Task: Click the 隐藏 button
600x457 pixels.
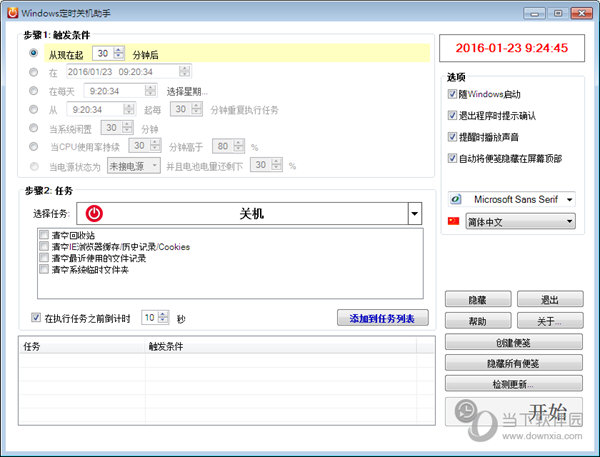Action: tap(478, 299)
